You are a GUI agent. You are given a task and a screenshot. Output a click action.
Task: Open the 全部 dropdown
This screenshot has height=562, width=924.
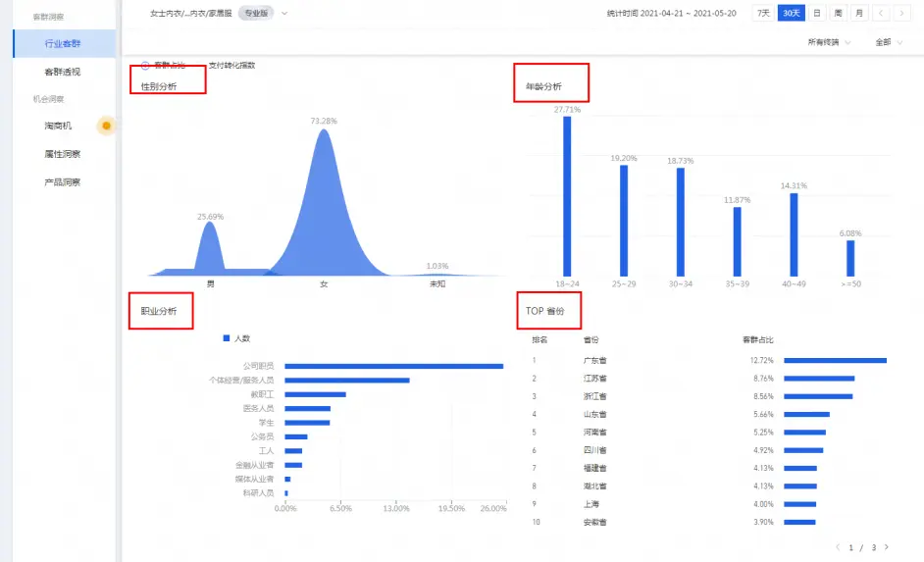[889, 42]
